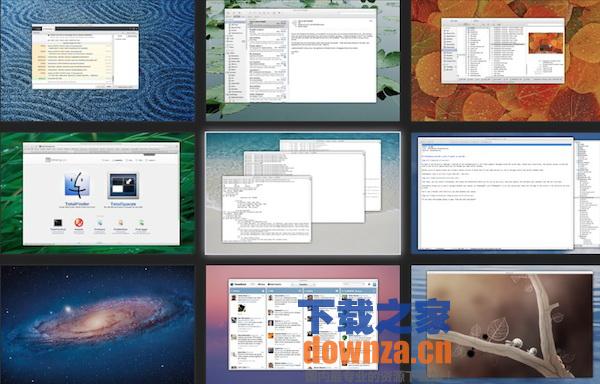Select the black TotalTerminal icon

click(x=58, y=222)
